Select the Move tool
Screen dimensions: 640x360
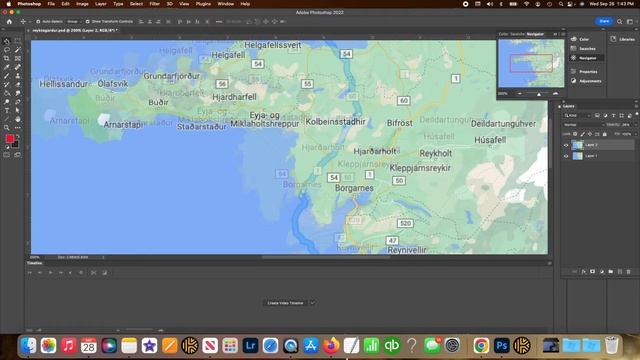(7, 41)
